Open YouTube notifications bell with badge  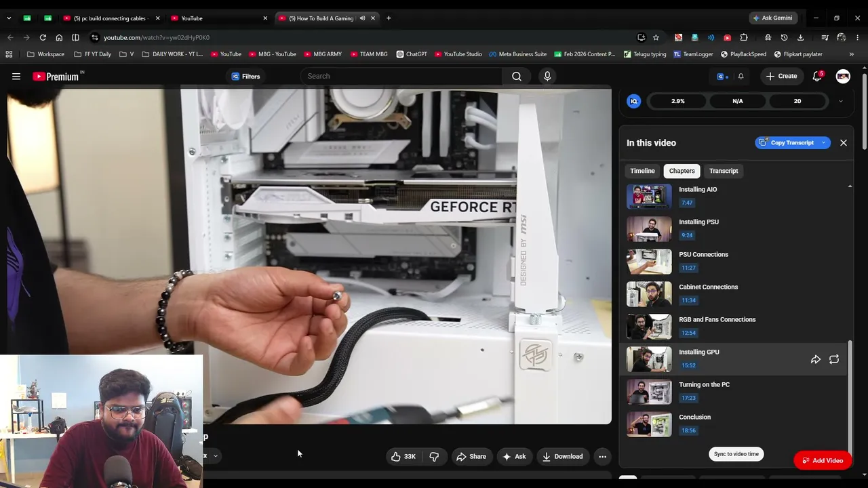817,76
